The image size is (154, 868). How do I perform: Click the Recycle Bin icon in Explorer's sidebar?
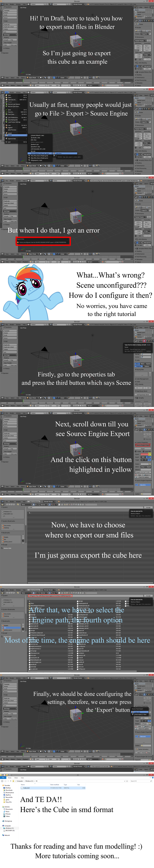pos(4,797)
